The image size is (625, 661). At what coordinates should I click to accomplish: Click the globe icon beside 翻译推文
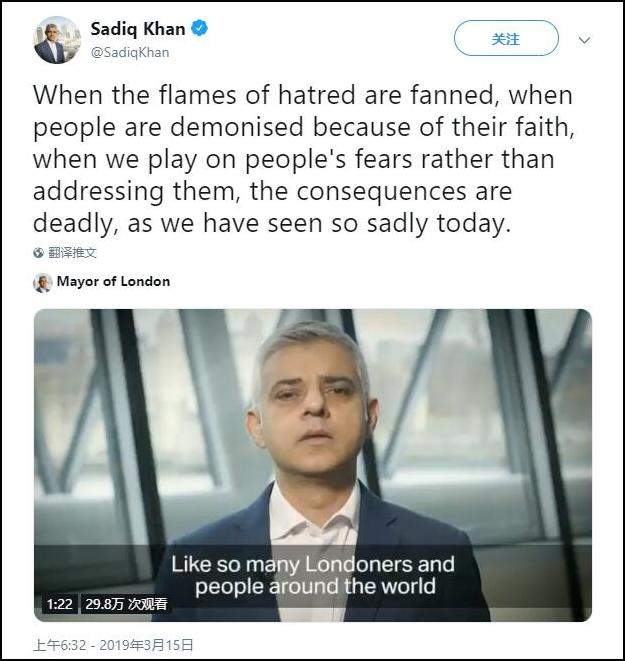[39, 254]
